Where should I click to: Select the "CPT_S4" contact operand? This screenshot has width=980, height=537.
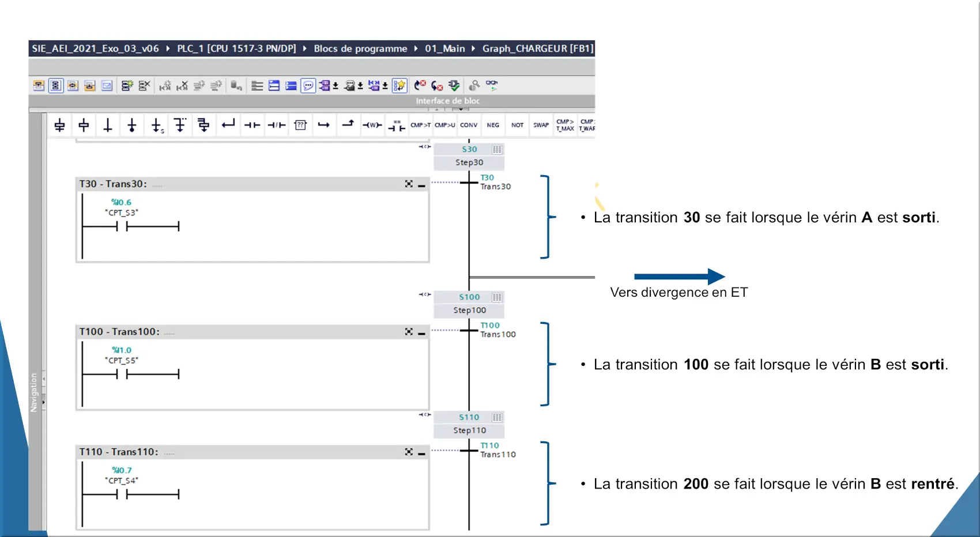(122, 481)
